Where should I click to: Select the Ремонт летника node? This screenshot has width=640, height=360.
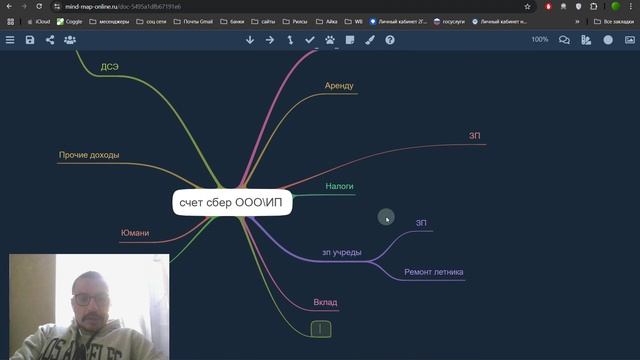point(433,272)
